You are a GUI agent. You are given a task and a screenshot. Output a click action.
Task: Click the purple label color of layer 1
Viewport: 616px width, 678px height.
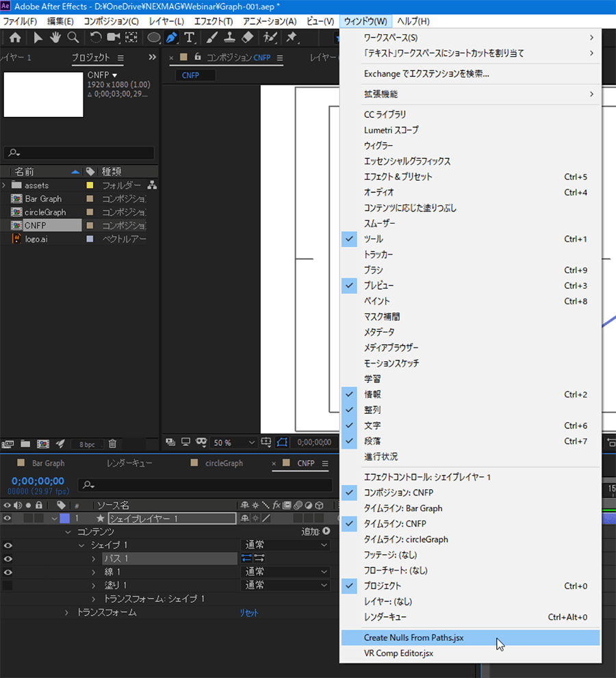[x=64, y=519]
